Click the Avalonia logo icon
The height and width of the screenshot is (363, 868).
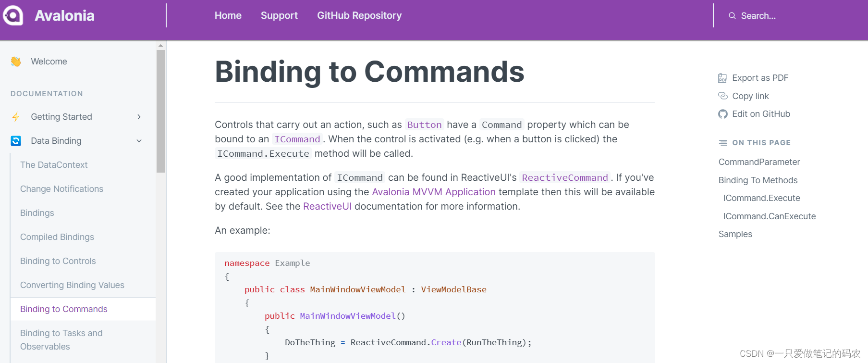[13, 15]
